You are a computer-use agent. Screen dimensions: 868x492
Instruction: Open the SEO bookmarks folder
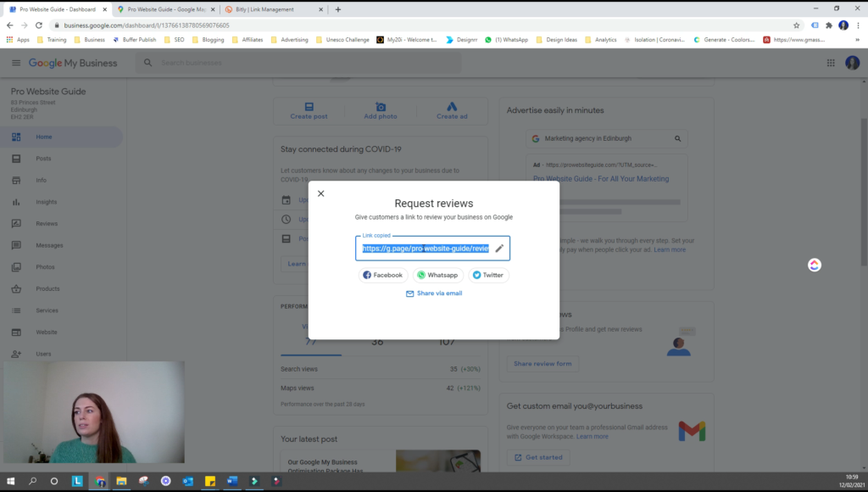click(x=175, y=40)
